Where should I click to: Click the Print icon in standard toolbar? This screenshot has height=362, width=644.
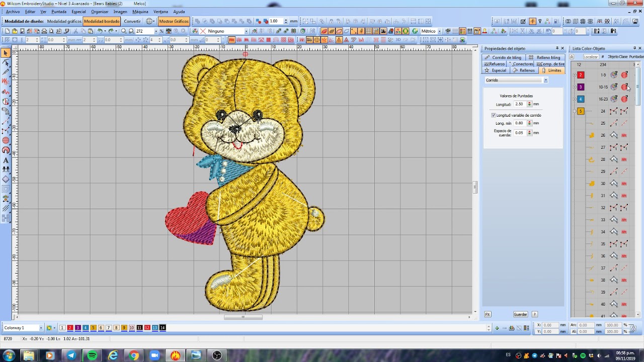tap(44, 31)
